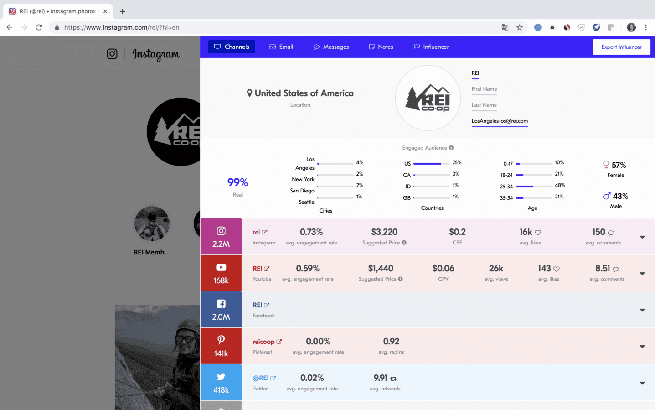Open the Messages tab

click(330, 46)
